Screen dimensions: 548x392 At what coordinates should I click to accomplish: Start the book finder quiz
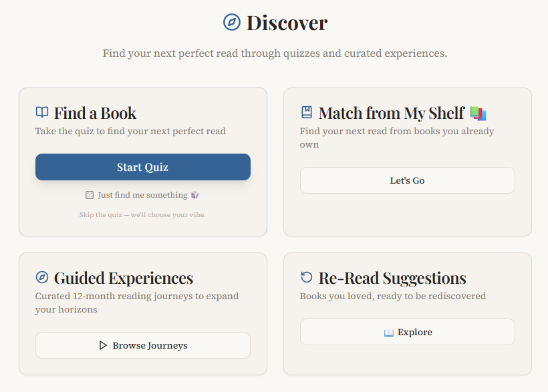[x=142, y=167]
